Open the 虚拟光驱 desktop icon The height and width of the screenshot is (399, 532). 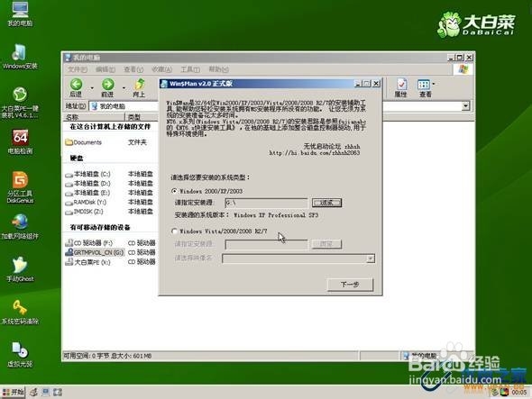(x=20, y=355)
